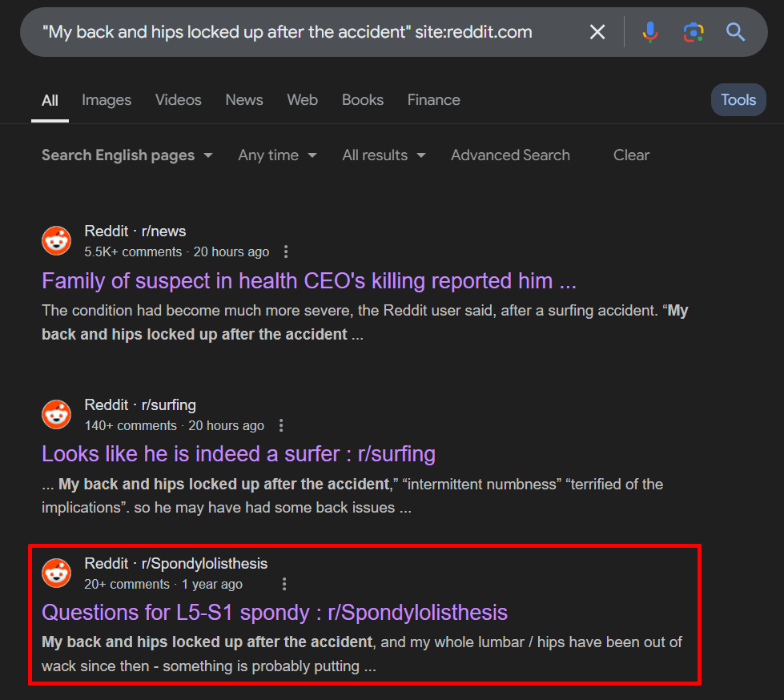Open Google Lens image search
Image resolution: width=784 pixels, height=700 pixels.
coord(693,32)
